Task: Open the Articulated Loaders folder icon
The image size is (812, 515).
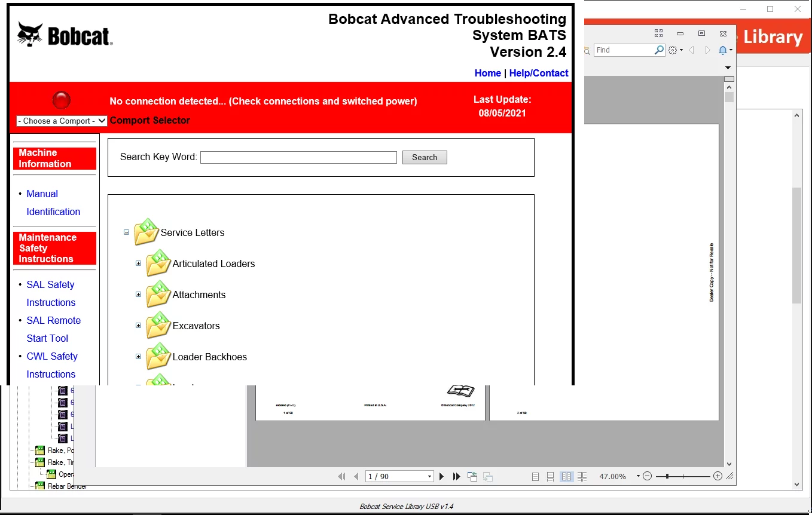Action: tap(158, 263)
